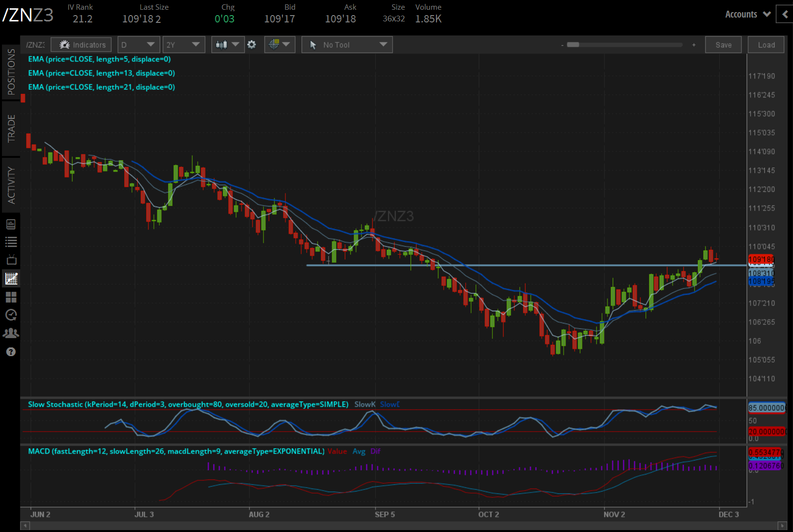Click the chart zoom slider track
This screenshot has width=793, height=532.
(x=628, y=45)
